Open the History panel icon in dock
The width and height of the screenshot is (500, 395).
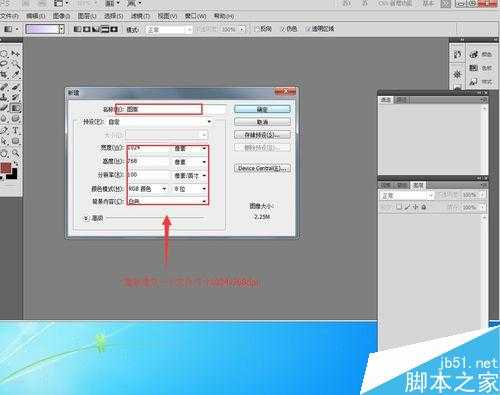point(458,54)
